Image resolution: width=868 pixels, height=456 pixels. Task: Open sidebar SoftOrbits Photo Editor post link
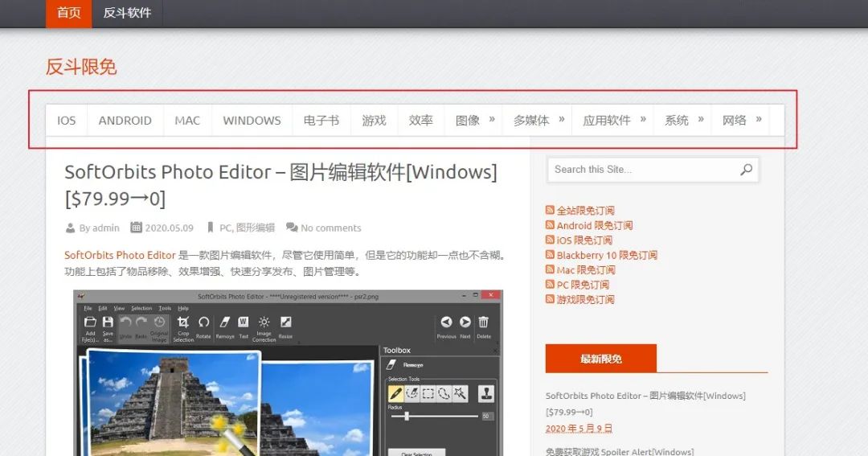point(645,404)
